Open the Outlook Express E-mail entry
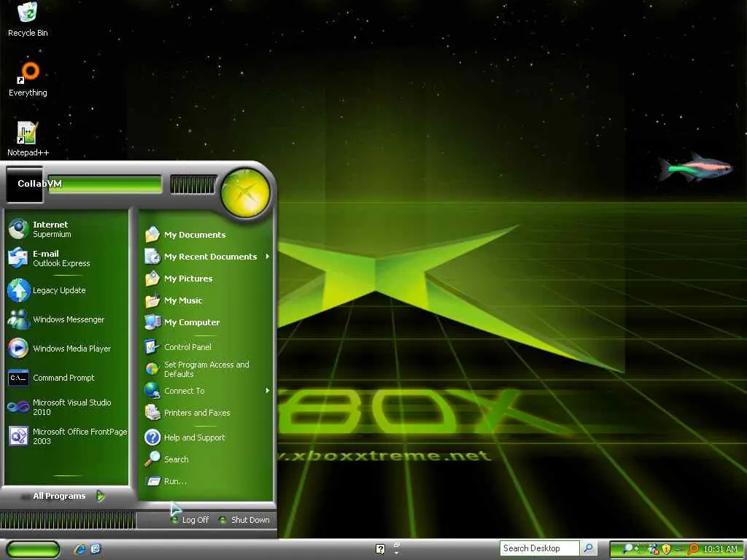Viewport: 747px width, 560px height. [66, 258]
